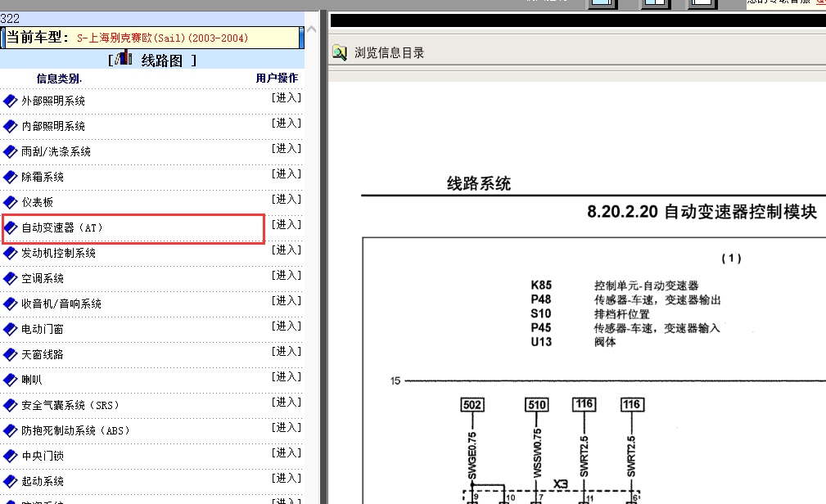Click the first window-layout icon on the top toolbar

pyautogui.click(x=601, y=3)
